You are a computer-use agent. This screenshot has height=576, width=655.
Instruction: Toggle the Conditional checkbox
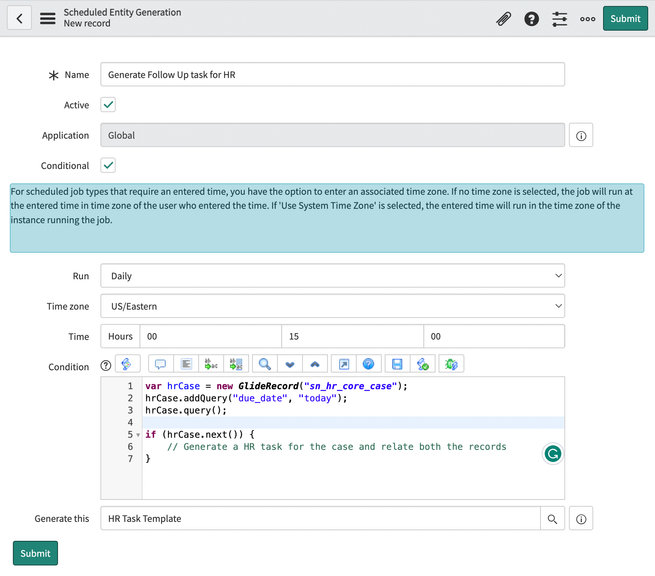tap(108, 165)
